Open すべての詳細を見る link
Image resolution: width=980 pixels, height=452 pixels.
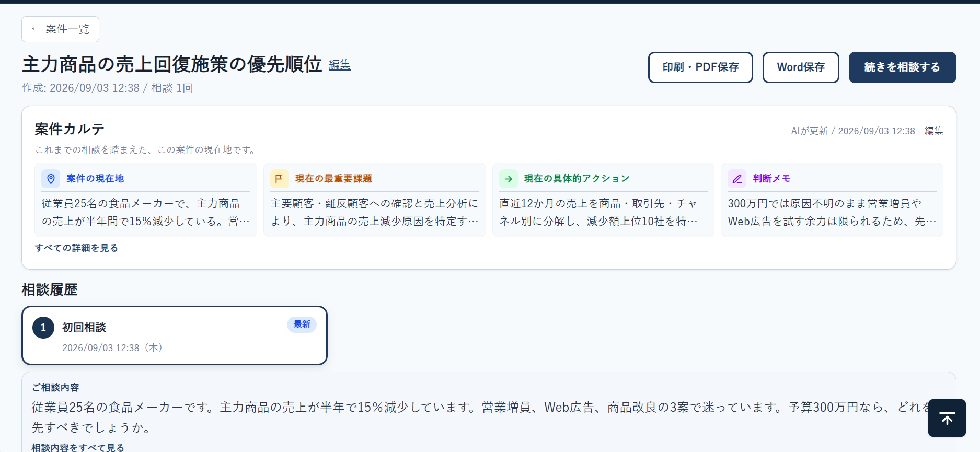coord(77,248)
